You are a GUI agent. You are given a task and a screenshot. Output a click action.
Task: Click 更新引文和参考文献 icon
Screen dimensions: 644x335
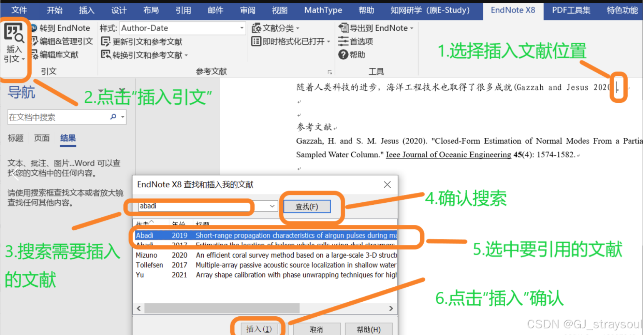(106, 42)
